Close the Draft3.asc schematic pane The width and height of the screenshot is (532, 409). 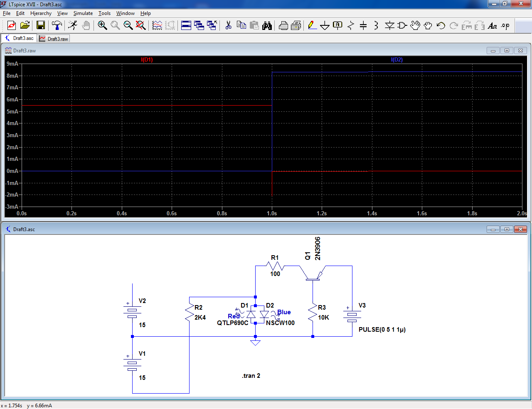click(x=520, y=229)
